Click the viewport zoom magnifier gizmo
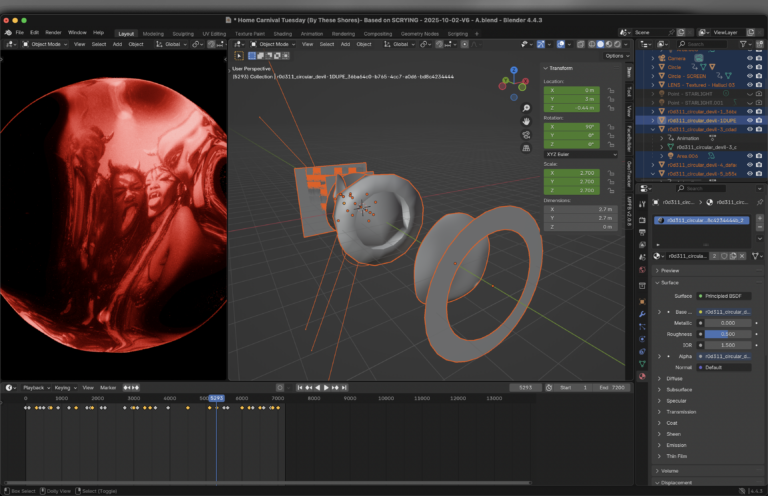 pyautogui.click(x=526, y=108)
